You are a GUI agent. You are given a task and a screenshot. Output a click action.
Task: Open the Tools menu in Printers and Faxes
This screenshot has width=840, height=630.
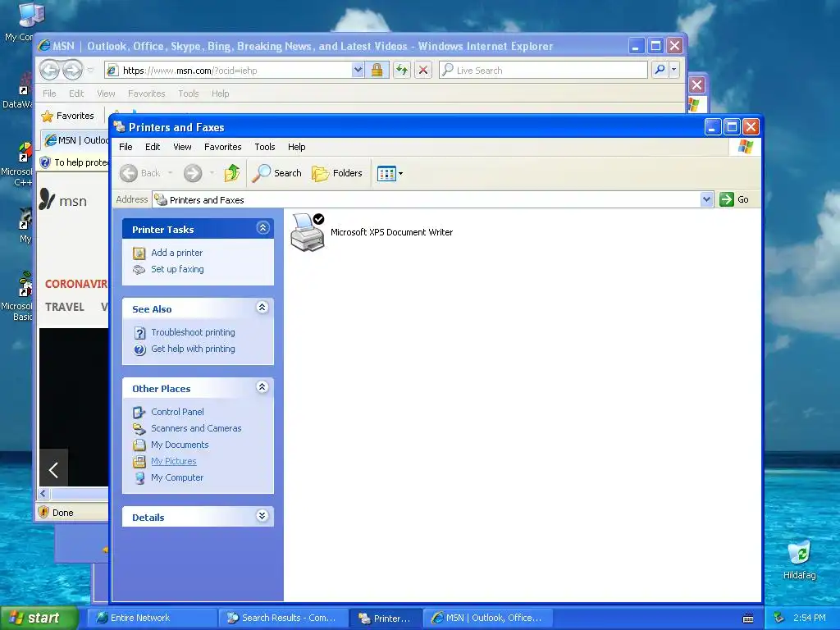tap(265, 147)
